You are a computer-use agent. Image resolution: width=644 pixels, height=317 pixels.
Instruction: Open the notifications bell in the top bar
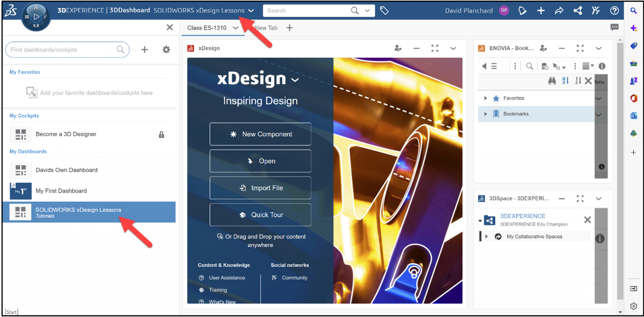pyautogui.click(x=522, y=10)
